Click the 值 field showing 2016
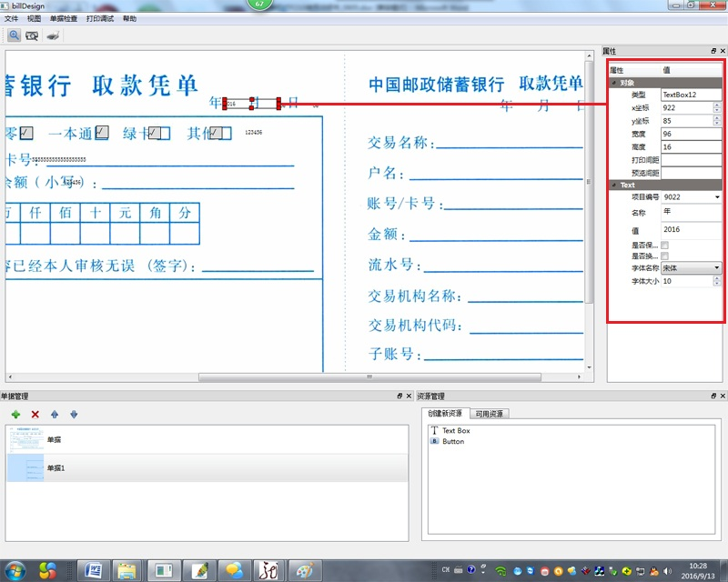 coord(692,230)
